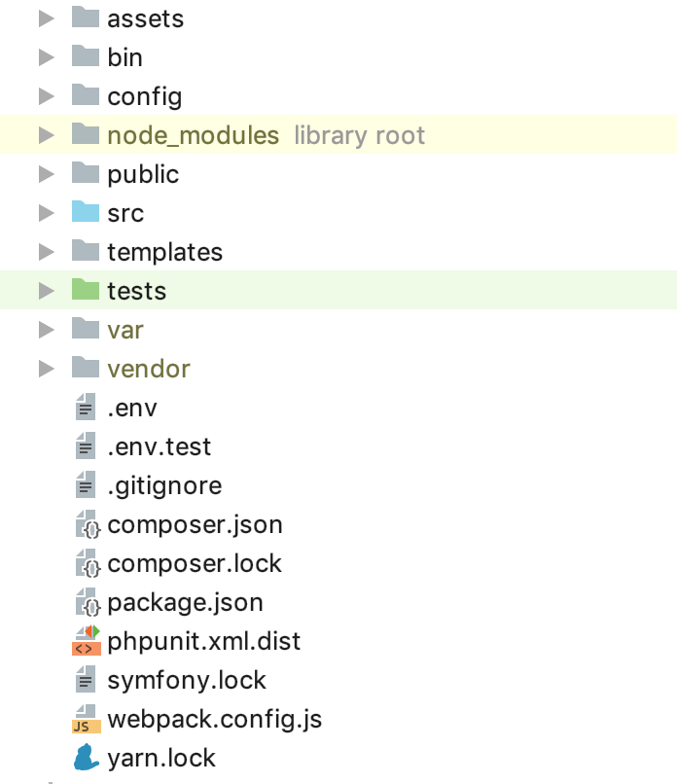Click the package.json file icon
The image size is (677, 784).
point(88,602)
